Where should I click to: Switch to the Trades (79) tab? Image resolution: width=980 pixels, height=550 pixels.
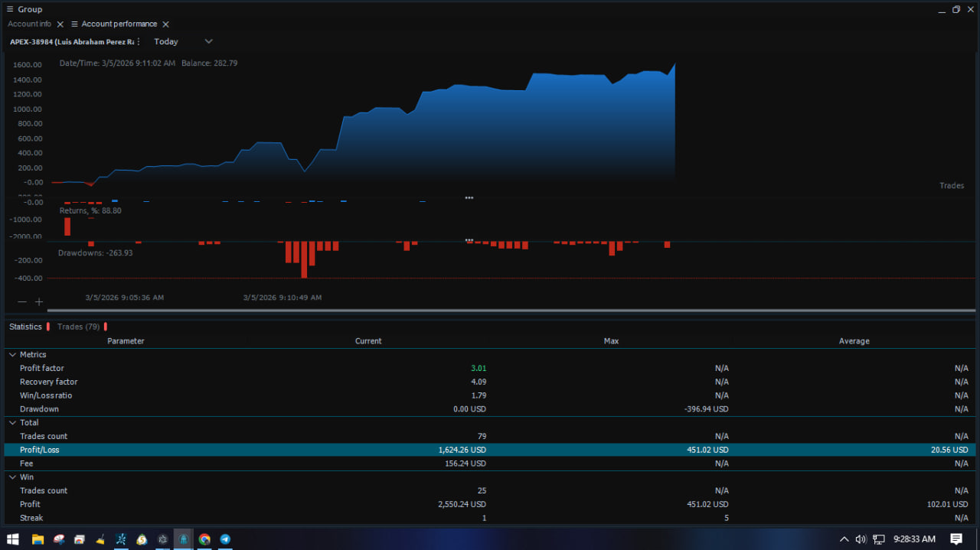pos(78,327)
